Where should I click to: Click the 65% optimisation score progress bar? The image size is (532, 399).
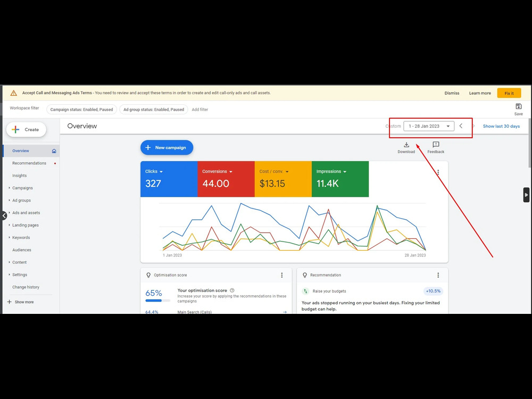157,301
